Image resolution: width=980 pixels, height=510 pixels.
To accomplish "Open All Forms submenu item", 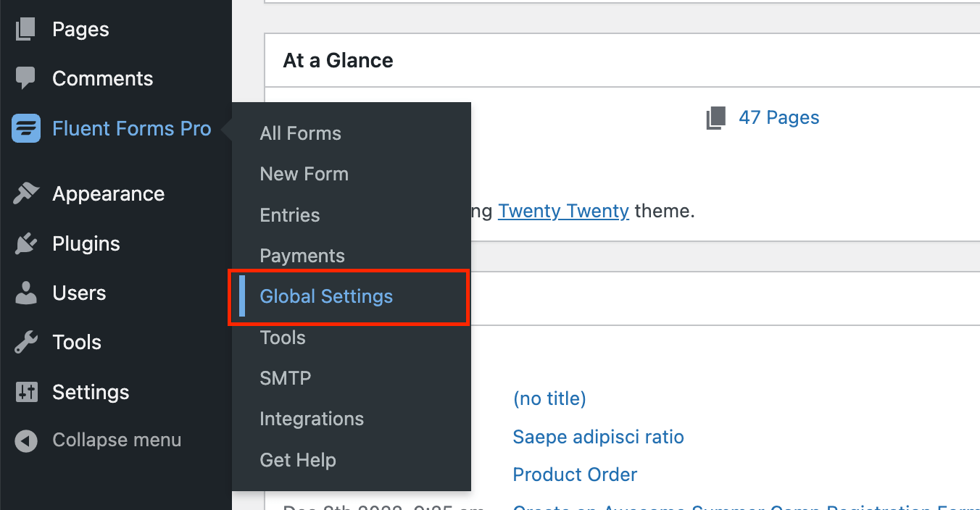I will 301,134.
